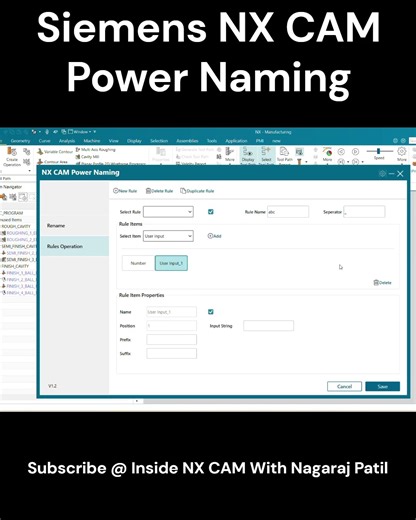
Task: Close the NX CAM Power Naming dialog
Action: tap(400, 174)
